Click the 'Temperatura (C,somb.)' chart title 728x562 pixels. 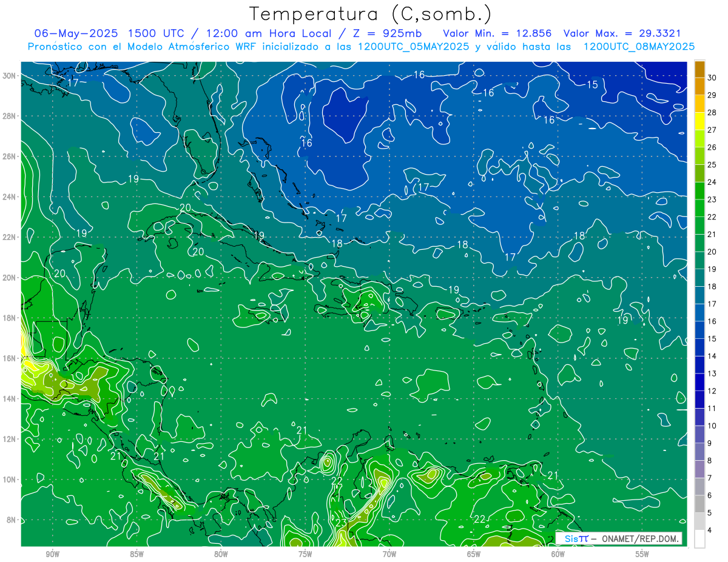tap(371, 13)
